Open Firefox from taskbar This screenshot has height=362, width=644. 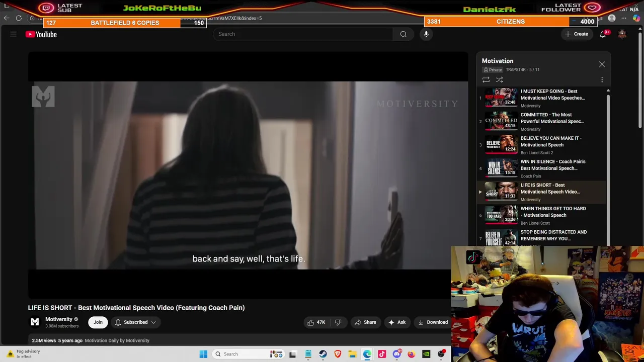click(412, 354)
